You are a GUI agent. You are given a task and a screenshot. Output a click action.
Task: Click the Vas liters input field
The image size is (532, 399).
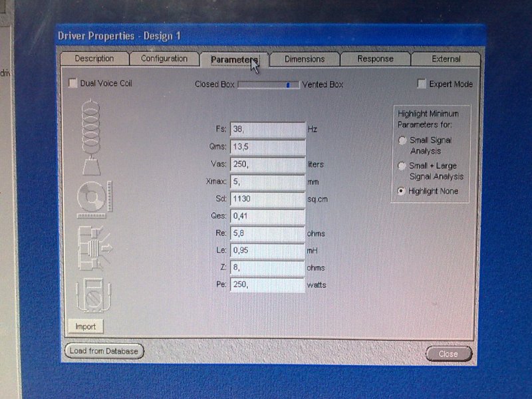point(268,164)
